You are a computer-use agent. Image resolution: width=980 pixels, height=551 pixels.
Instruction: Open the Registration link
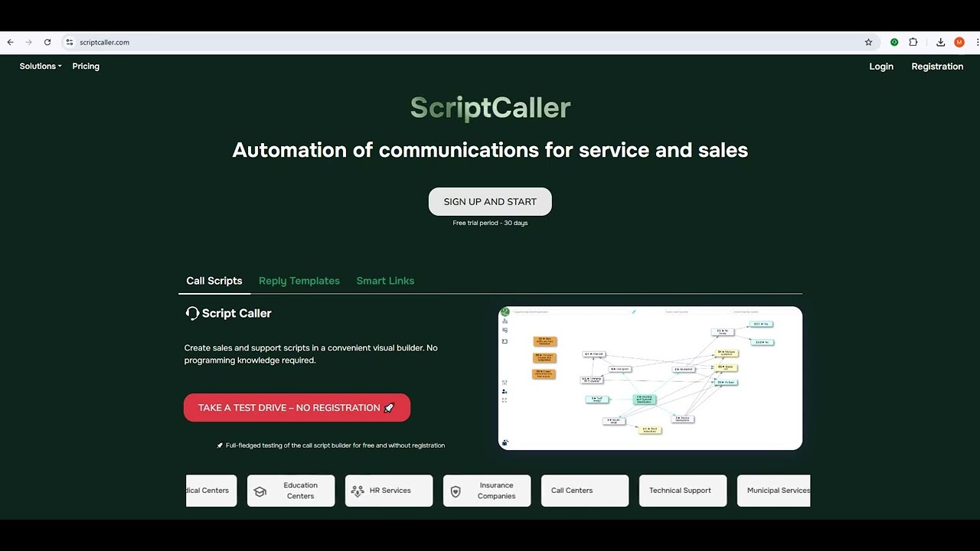(937, 67)
